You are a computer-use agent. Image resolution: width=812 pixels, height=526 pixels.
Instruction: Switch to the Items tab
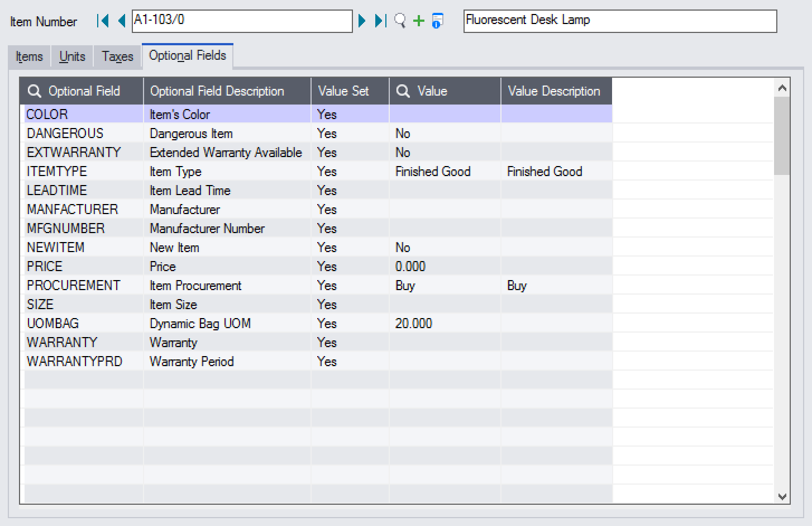click(x=30, y=57)
